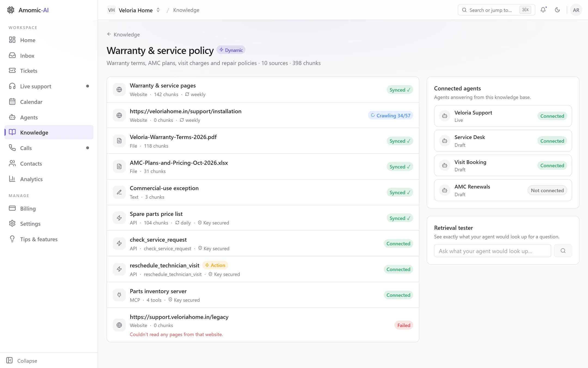
Task: Open the AR user avatar menu
Action: point(576,10)
